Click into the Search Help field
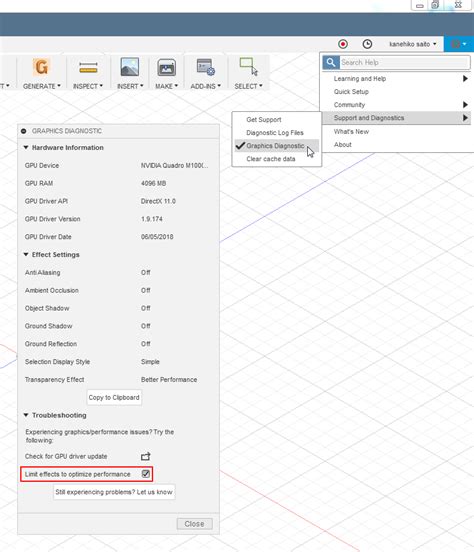Viewport: 474px width, 552px height. pos(405,63)
